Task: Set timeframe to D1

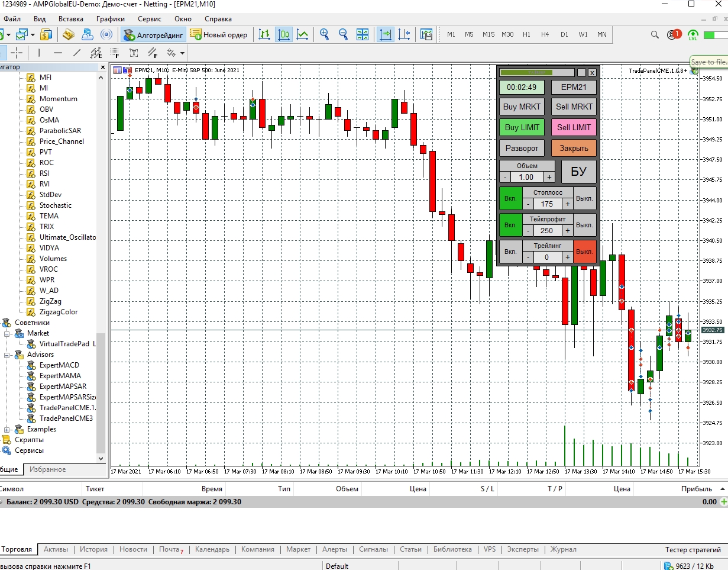Action: pos(564,35)
